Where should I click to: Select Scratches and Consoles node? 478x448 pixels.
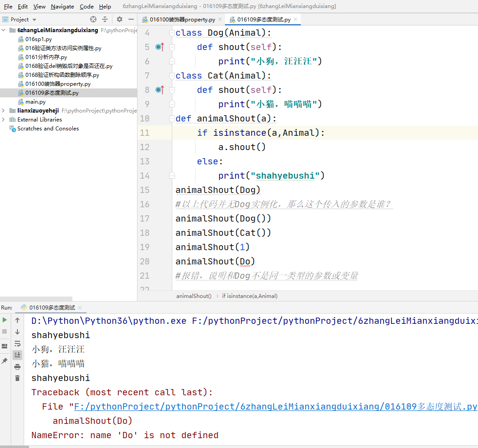48,129
